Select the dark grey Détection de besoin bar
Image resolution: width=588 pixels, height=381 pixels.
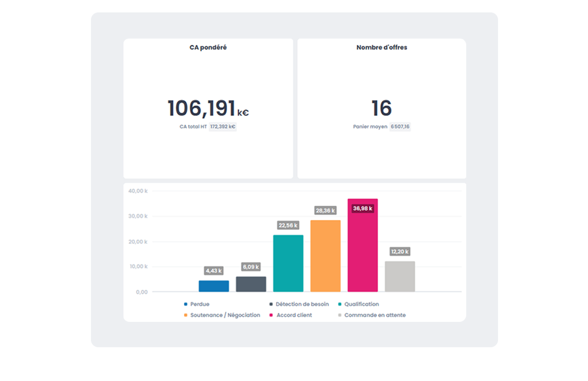(251, 284)
